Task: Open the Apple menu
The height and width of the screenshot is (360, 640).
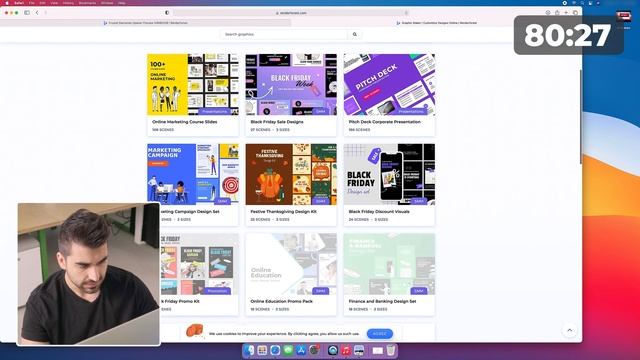Action: [7, 2]
